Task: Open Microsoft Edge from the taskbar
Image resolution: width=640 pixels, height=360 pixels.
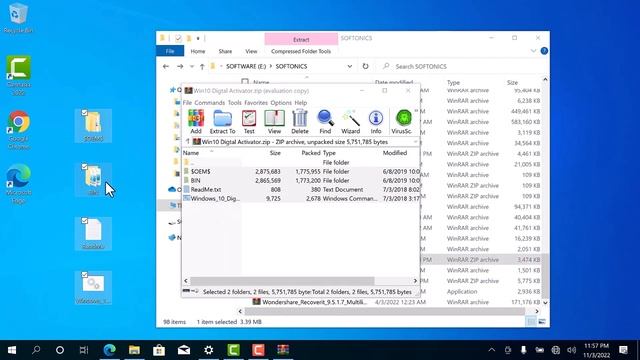Action: coord(109,350)
